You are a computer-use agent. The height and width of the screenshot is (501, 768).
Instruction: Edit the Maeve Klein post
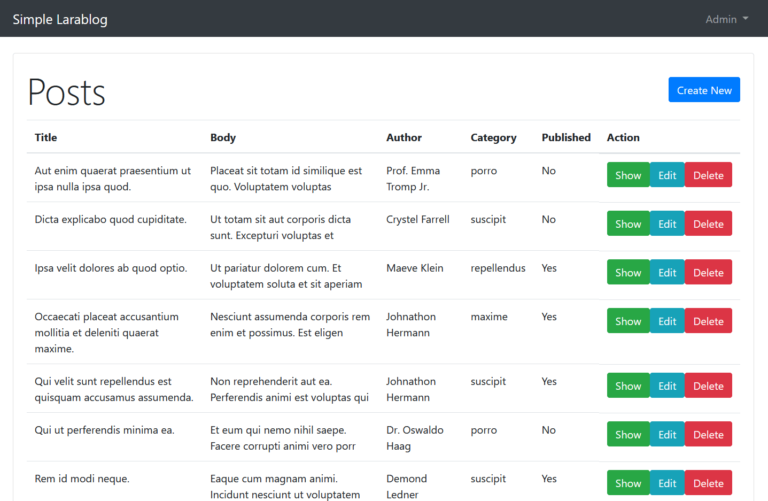pos(667,272)
